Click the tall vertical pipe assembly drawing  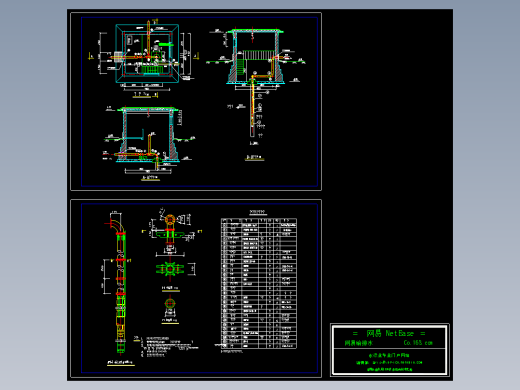click(119, 283)
